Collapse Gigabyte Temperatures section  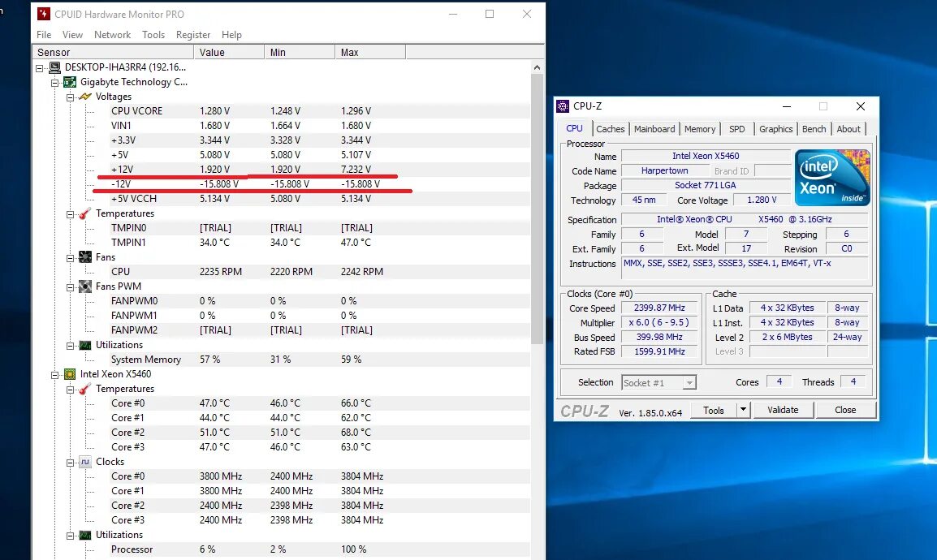click(x=70, y=214)
